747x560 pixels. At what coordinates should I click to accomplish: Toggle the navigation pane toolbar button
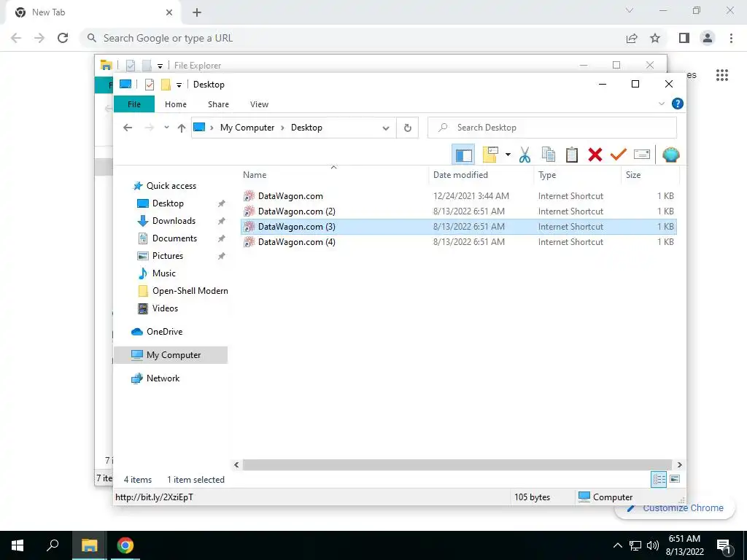463,155
